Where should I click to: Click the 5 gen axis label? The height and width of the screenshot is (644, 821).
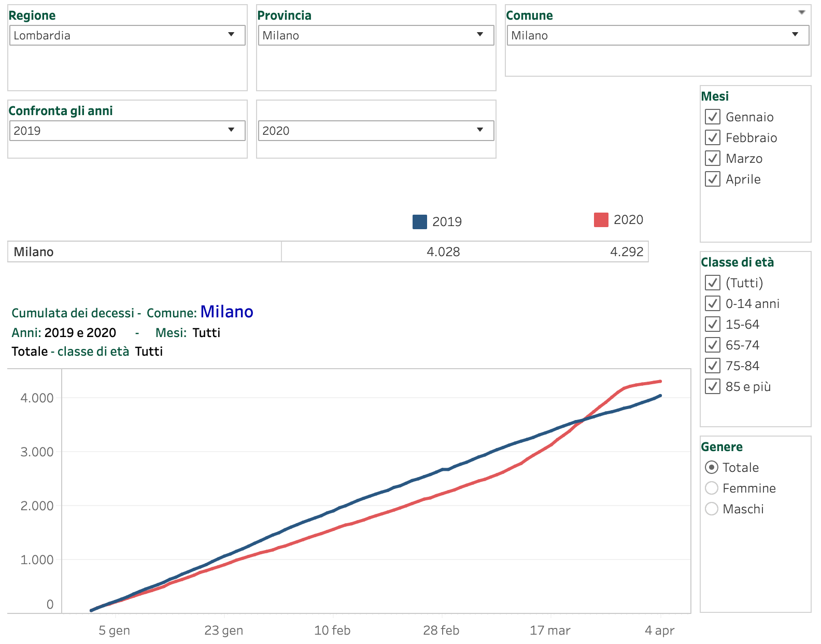pos(114,631)
